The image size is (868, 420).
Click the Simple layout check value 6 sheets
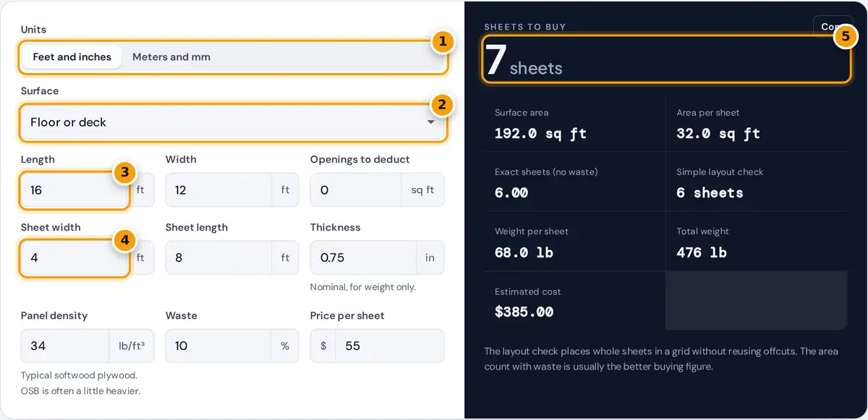click(710, 193)
